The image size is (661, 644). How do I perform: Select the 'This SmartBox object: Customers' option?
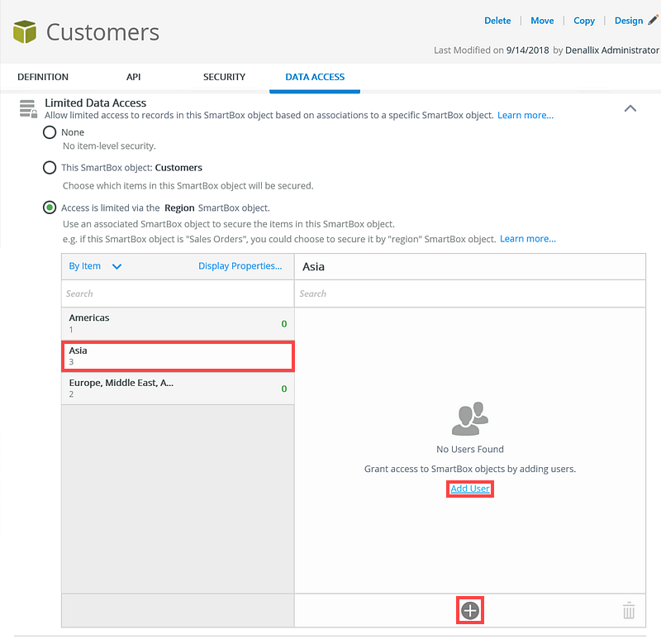(50, 168)
